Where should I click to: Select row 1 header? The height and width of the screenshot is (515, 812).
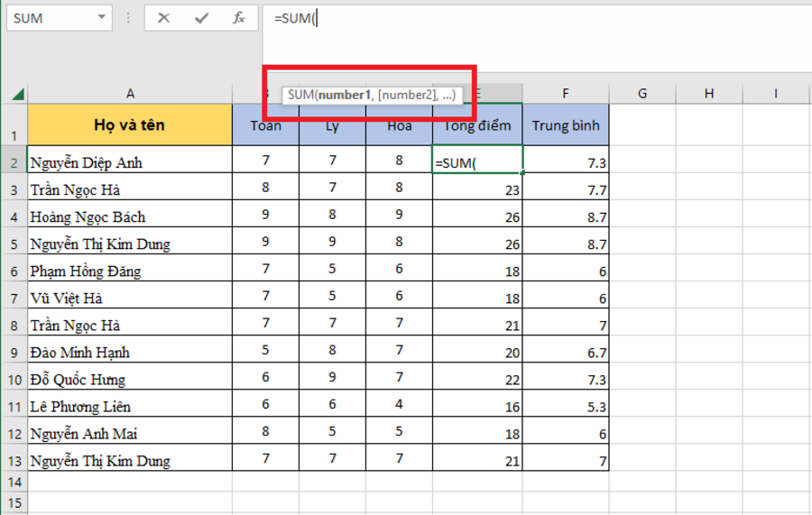click(x=14, y=124)
